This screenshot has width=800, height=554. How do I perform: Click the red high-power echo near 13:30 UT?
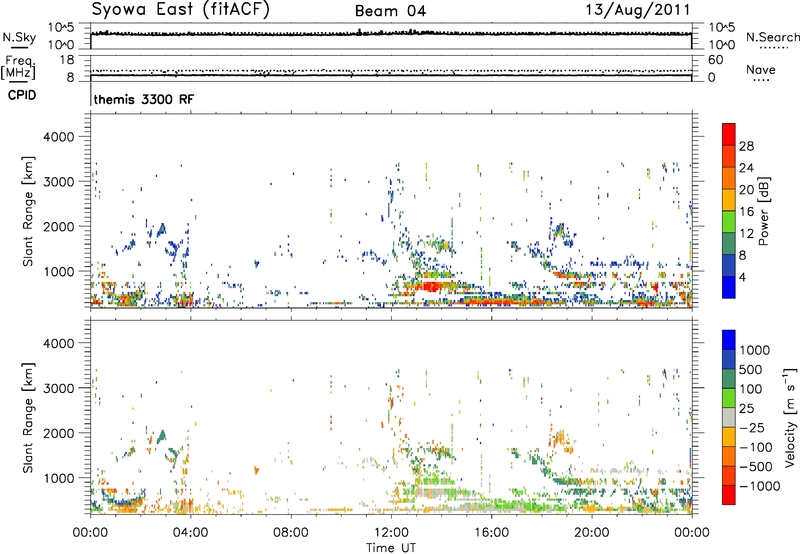(430, 287)
